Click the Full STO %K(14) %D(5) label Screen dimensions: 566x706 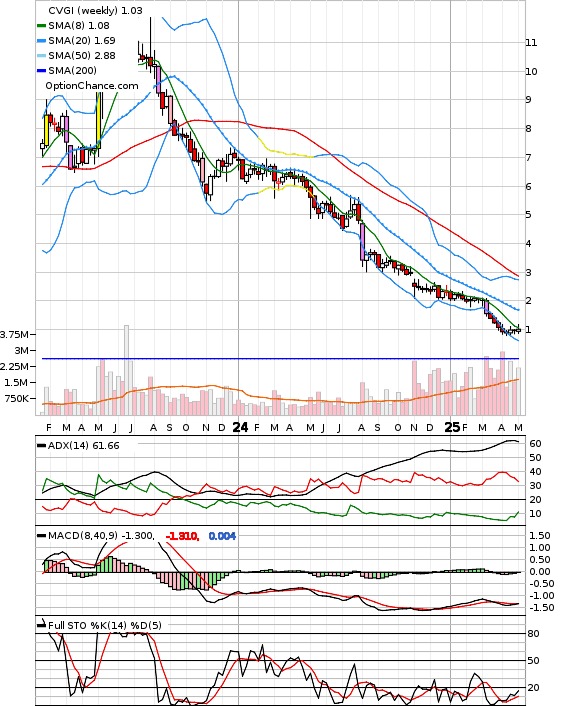point(104,625)
